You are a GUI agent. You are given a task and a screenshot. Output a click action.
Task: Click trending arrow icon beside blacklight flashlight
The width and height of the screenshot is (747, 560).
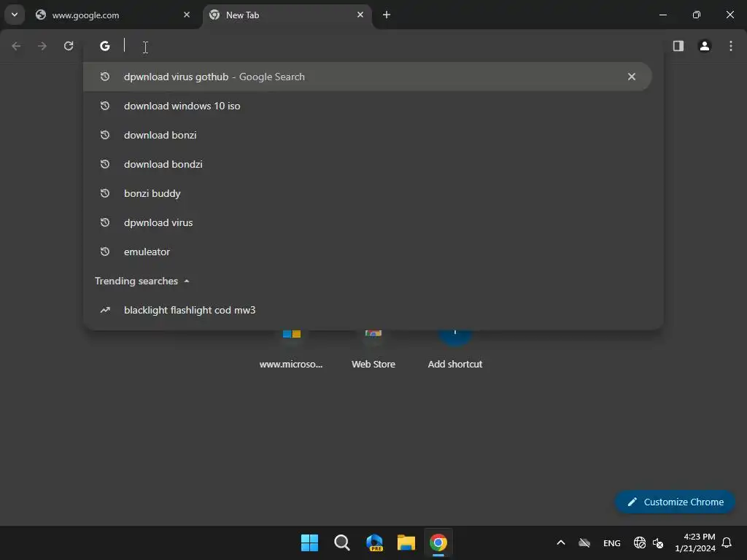coord(105,310)
